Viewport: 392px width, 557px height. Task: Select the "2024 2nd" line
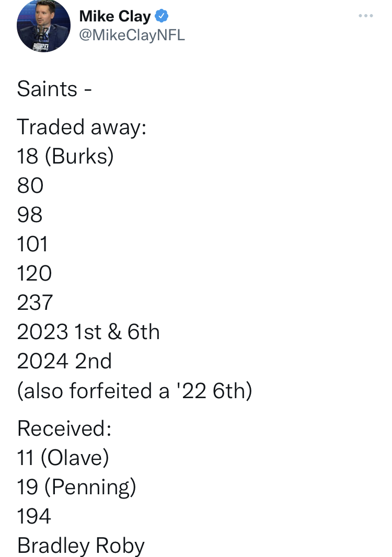click(64, 361)
